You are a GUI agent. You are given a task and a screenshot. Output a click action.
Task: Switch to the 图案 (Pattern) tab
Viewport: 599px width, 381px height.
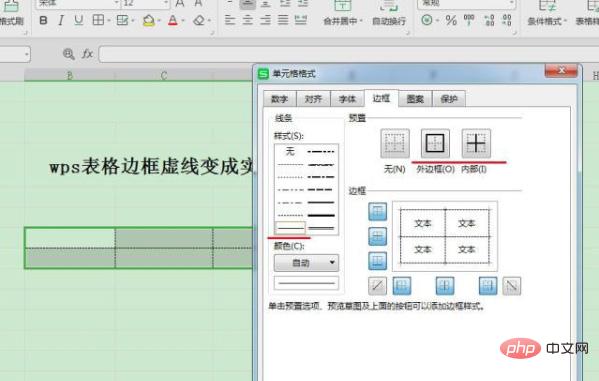[x=415, y=99]
